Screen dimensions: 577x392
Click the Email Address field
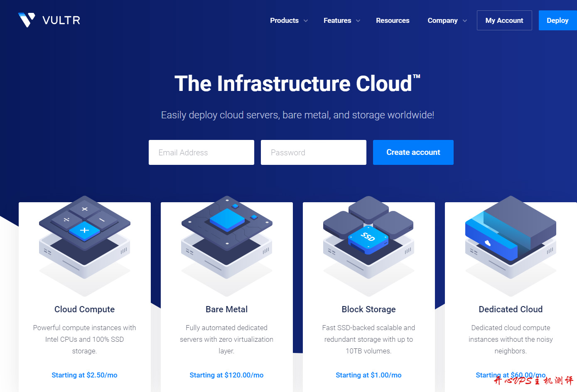(201, 152)
